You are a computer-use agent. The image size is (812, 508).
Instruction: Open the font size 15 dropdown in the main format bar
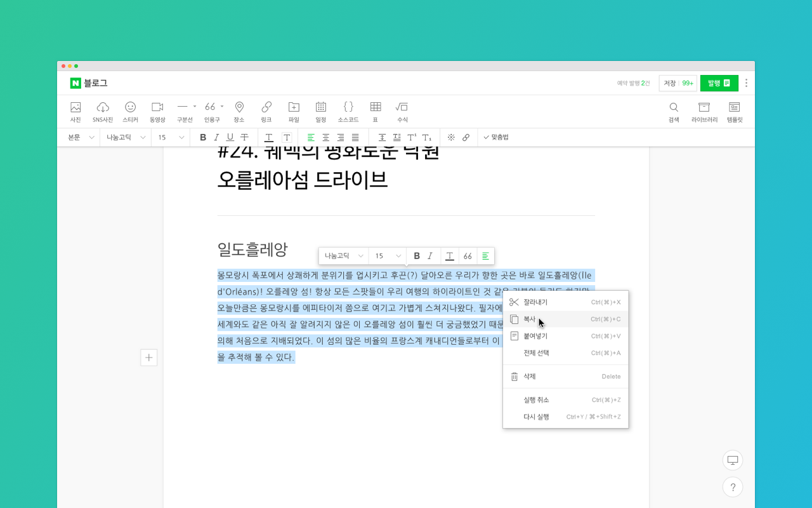(x=171, y=137)
